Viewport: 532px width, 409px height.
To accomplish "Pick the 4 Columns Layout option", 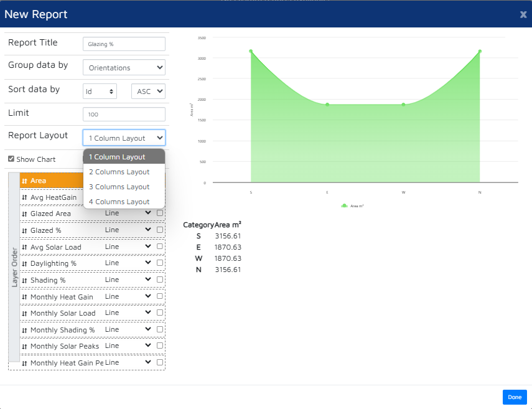I will pos(124,202).
